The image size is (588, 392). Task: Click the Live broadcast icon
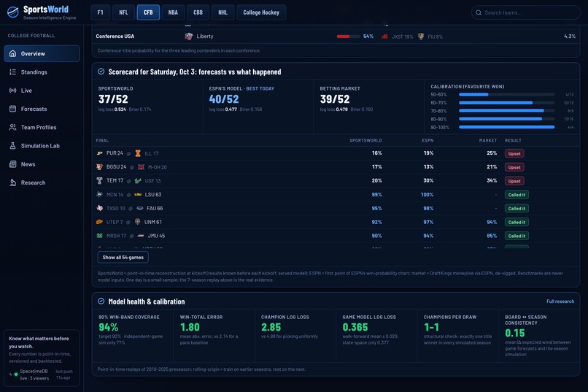(x=12, y=91)
